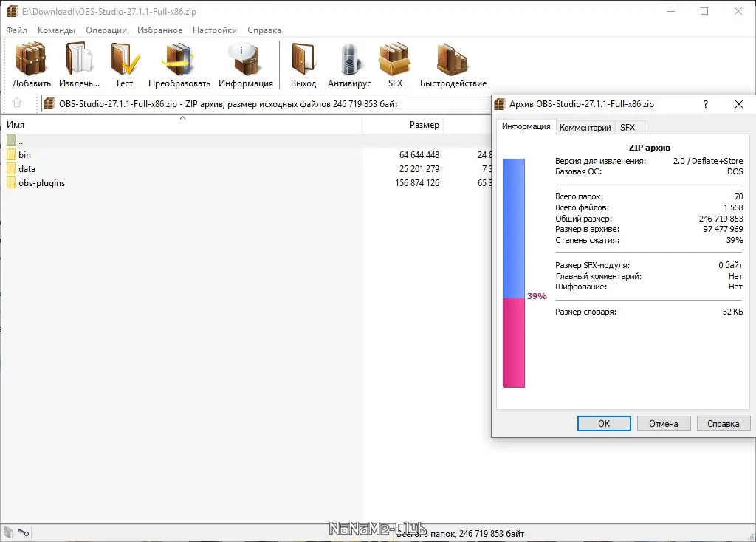Maximize the WinRAR main window

[x=704, y=11]
